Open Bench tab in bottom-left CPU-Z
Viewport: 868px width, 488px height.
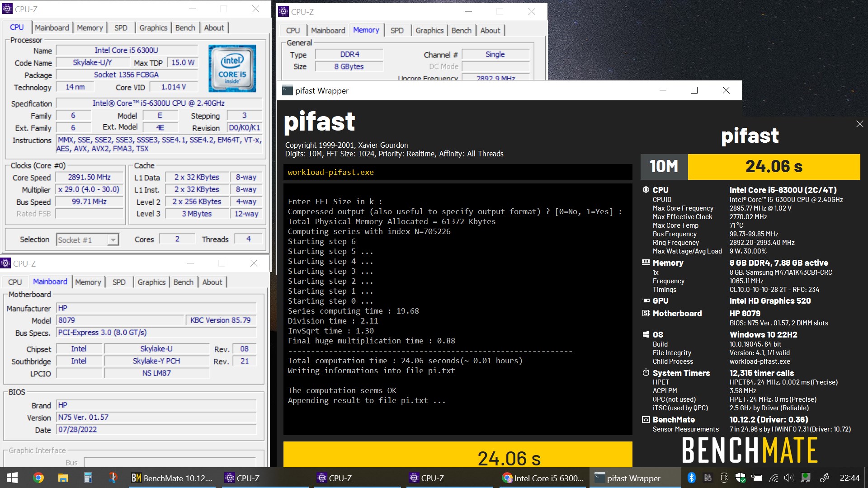coord(184,282)
